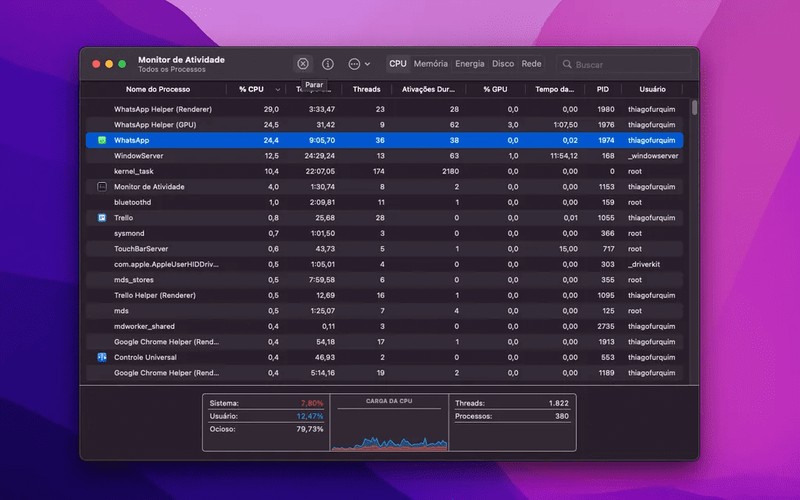800x500 pixels.
Task: Click the Monitor de Atividade row icon
Action: pyautogui.click(x=102, y=187)
